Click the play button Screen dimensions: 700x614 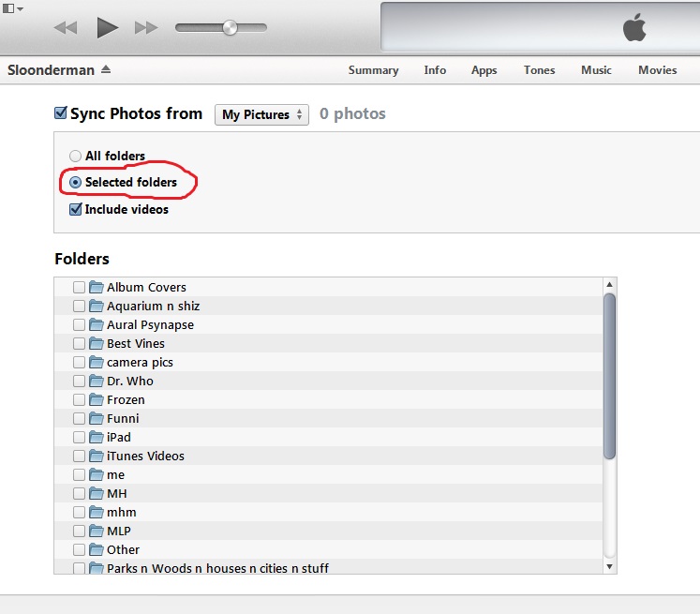(107, 28)
